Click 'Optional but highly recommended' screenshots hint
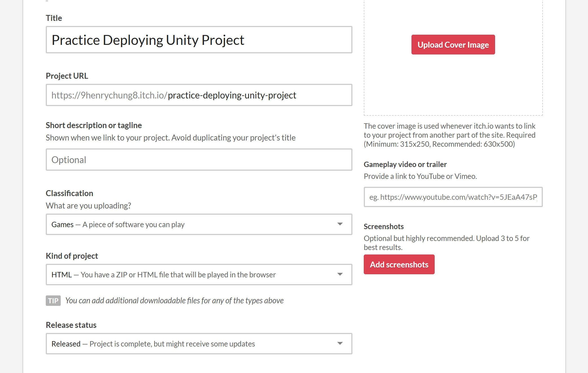The image size is (588, 373). [447, 243]
